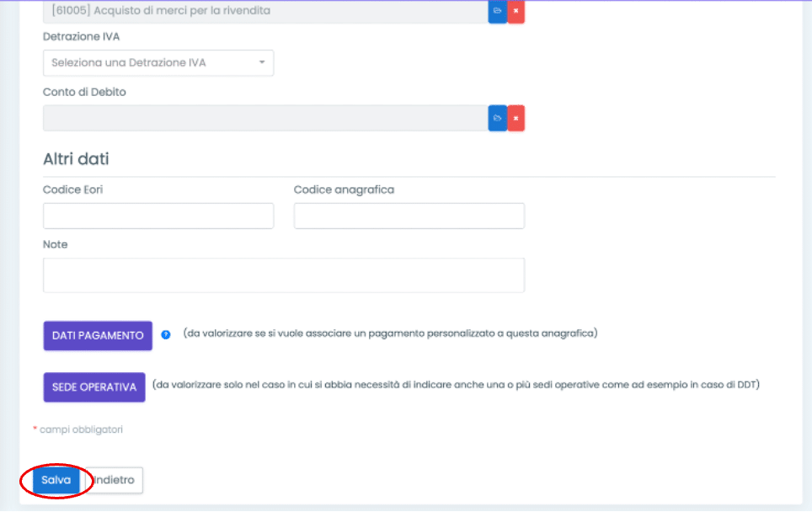Clear the Acquisto di merci account with red X

pyautogui.click(x=516, y=11)
